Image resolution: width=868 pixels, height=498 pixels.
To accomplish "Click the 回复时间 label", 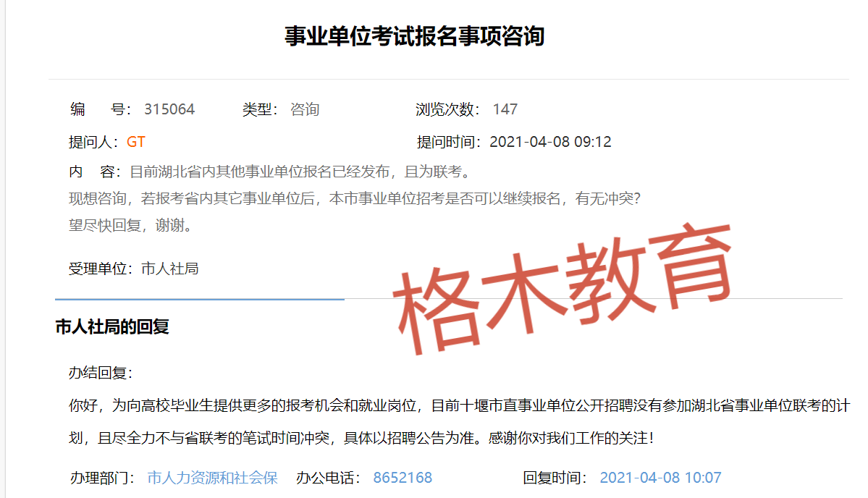I will (x=555, y=478).
